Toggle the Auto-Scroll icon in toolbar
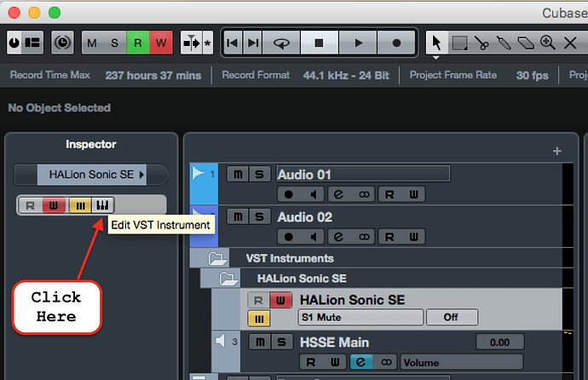The width and height of the screenshot is (588, 380). pos(192,43)
